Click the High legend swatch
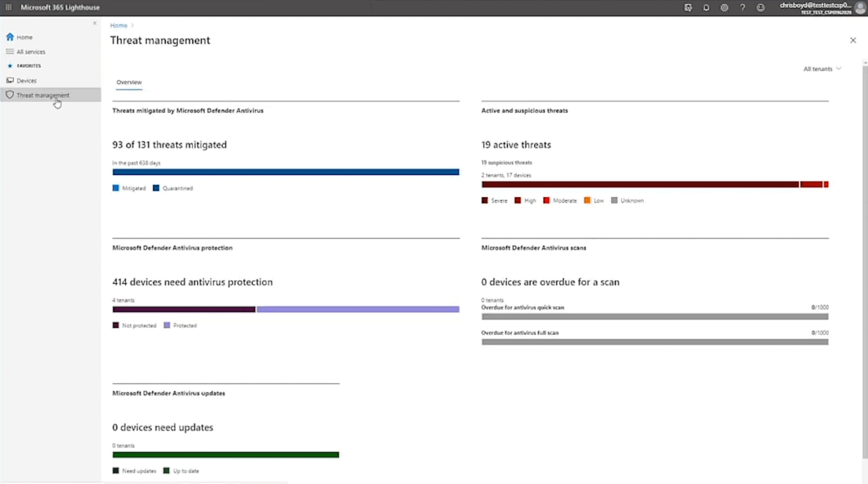The width and height of the screenshot is (868, 484). [x=518, y=200]
